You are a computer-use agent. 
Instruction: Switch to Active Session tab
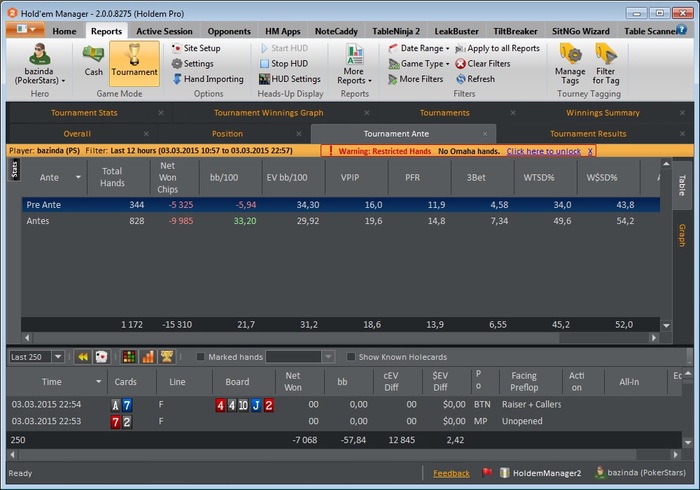[164, 31]
